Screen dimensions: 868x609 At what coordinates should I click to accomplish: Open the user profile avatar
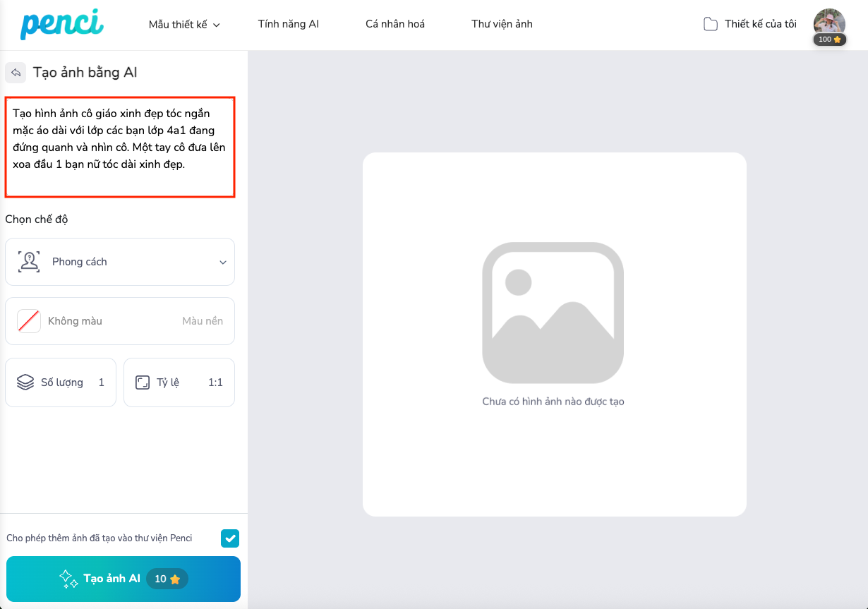tap(829, 21)
